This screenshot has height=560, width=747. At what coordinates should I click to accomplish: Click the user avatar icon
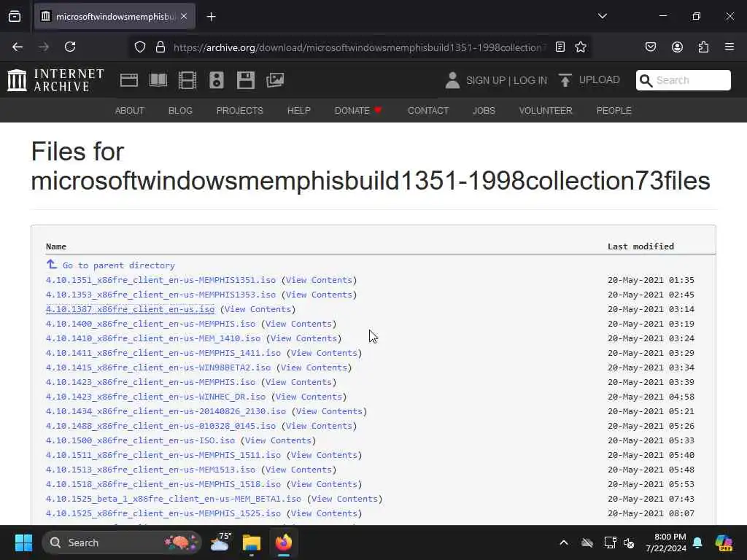point(452,80)
